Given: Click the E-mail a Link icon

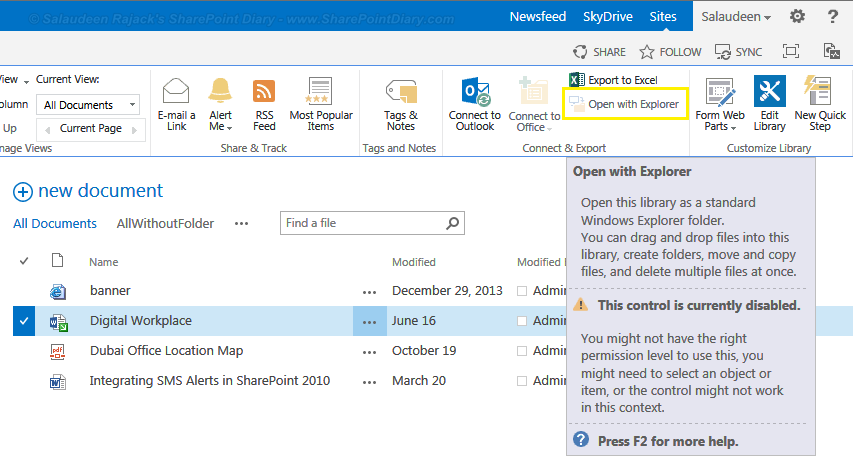Looking at the screenshot, I should [176, 91].
